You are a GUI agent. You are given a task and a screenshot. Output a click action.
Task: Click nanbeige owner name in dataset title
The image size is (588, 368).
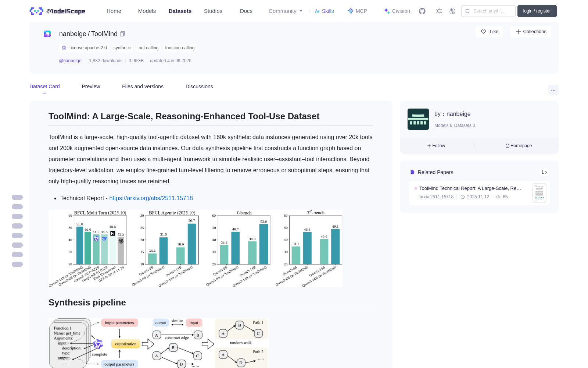click(72, 34)
